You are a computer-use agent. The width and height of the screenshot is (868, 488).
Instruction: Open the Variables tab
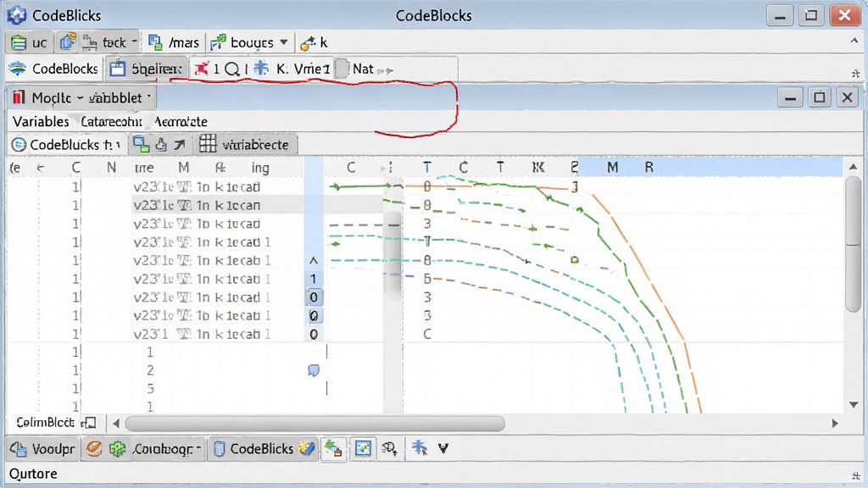coord(41,122)
